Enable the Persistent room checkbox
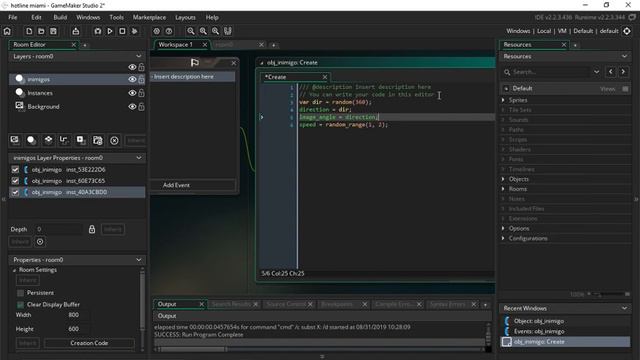640x360 pixels. tap(20, 293)
